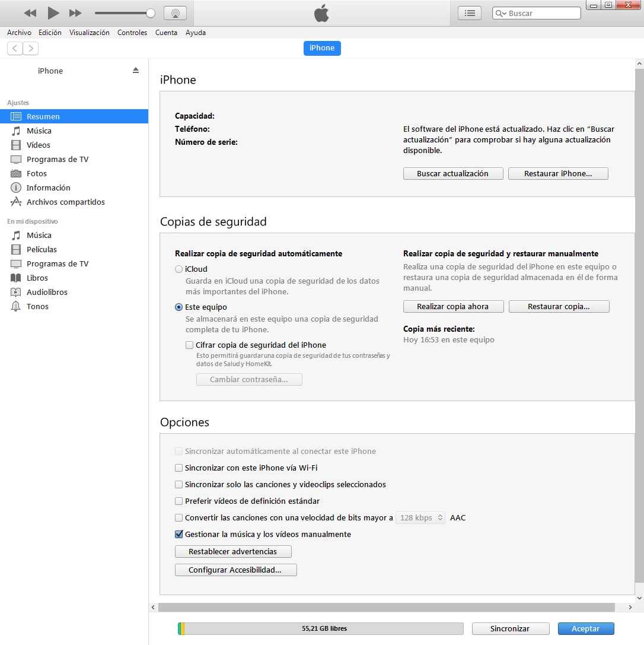Enable Cifrar copia de seguridad del iPhone
This screenshot has width=644, height=645.
189,345
